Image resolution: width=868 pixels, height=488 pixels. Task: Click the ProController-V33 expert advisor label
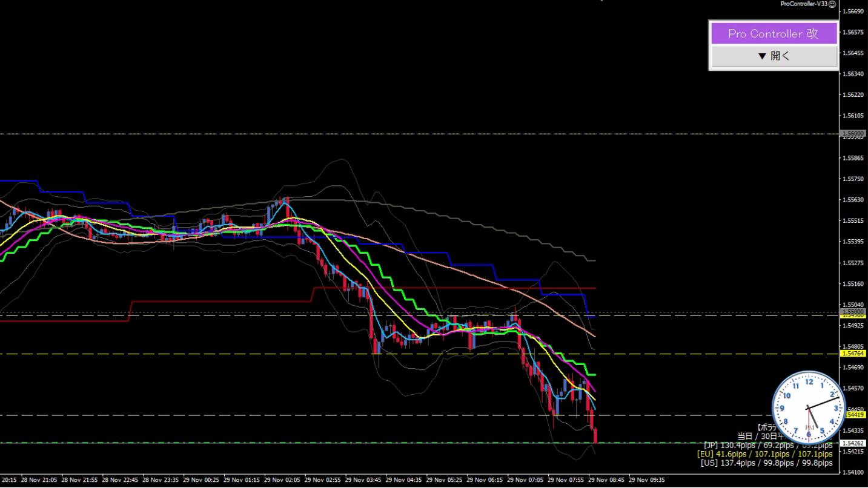(x=804, y=4)
